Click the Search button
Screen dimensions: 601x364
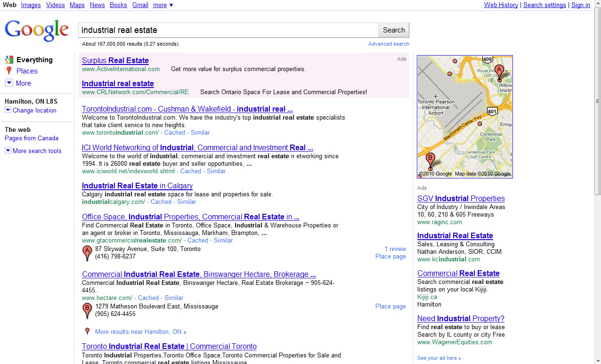394,30
